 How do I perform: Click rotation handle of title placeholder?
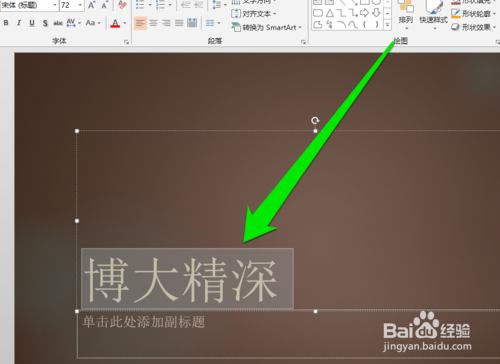click(315, 120)
